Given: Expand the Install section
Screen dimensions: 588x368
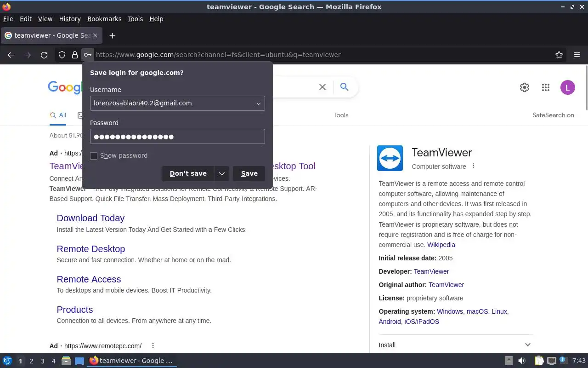Looking at the screenshot, I should point(455,345).
